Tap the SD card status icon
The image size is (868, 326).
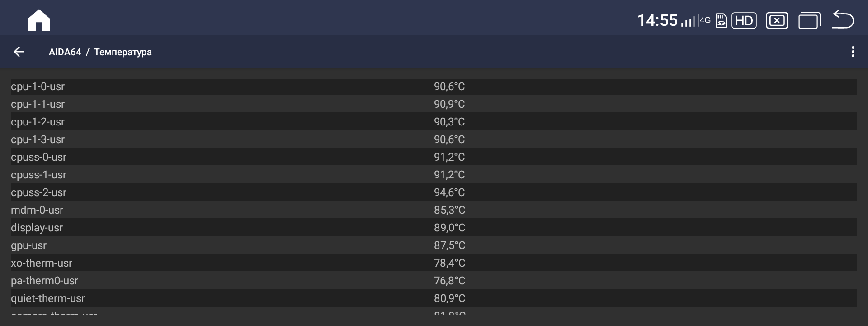(721, 20)
